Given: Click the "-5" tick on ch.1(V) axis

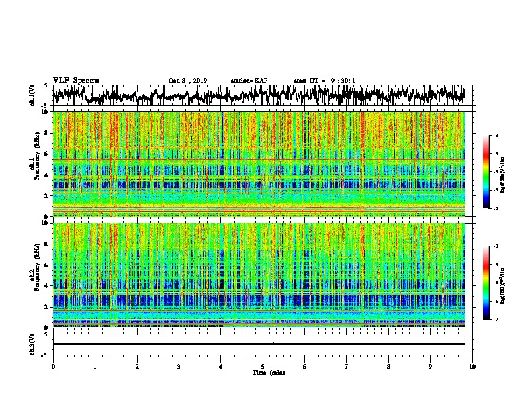Looking at the screenshot, I should [45, 106].
